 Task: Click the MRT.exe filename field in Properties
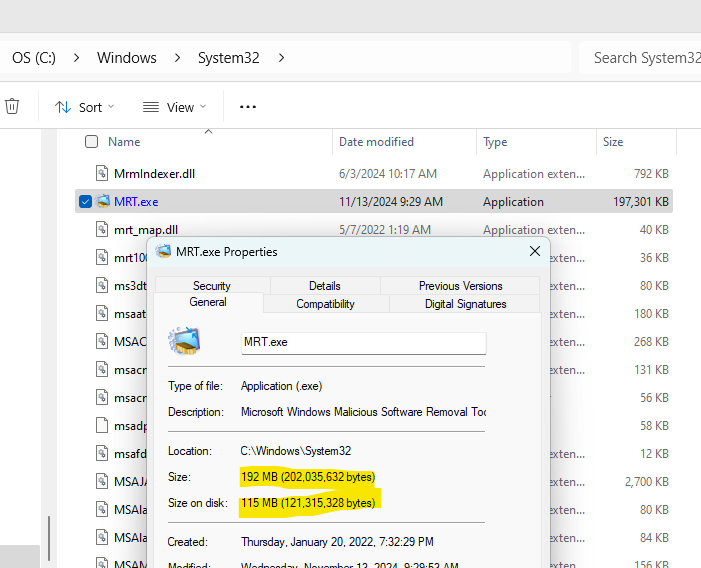(363, 343)
